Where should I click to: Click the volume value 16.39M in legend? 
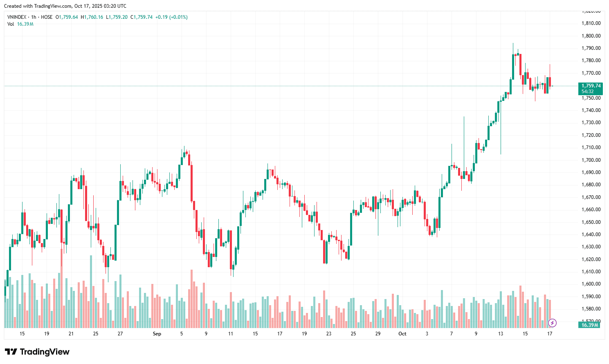[x=25, y=24]
